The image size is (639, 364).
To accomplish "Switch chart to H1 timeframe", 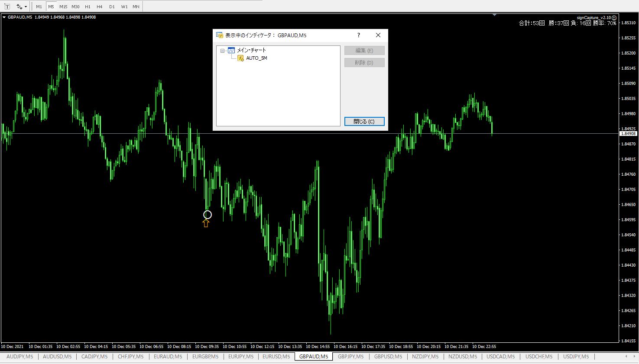I will 88,6.
